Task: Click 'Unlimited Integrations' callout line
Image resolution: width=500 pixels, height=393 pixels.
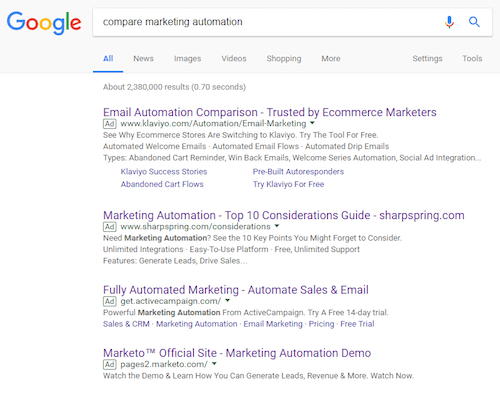Action: coord(231,249)
